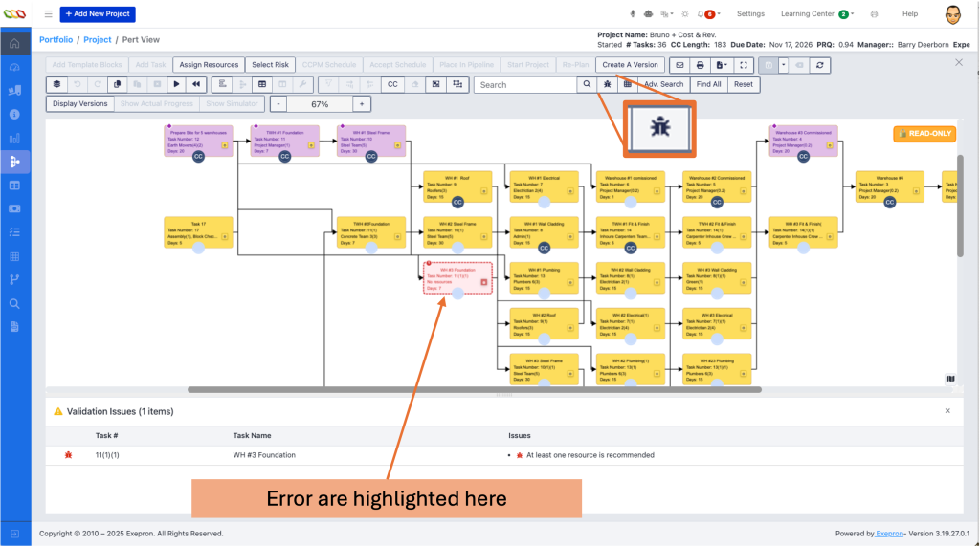Click the zoom-in plus button next to 67%

point(362,103)
